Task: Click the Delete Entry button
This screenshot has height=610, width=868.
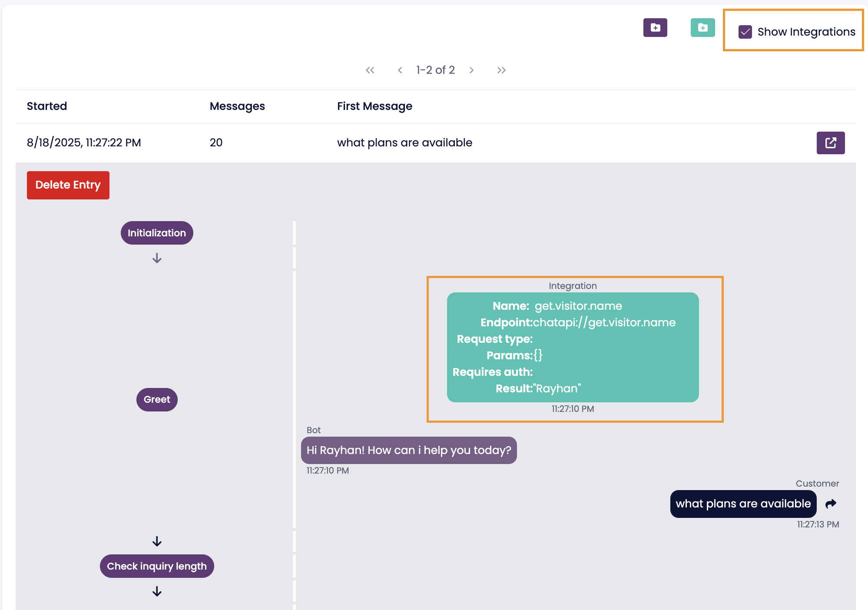Action: click(68, 185)
